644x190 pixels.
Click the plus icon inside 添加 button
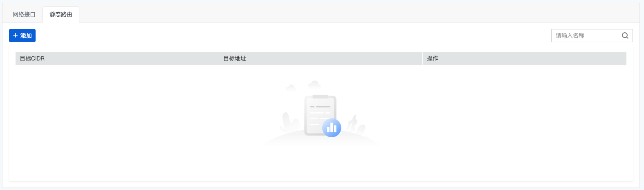click(16, 36)
